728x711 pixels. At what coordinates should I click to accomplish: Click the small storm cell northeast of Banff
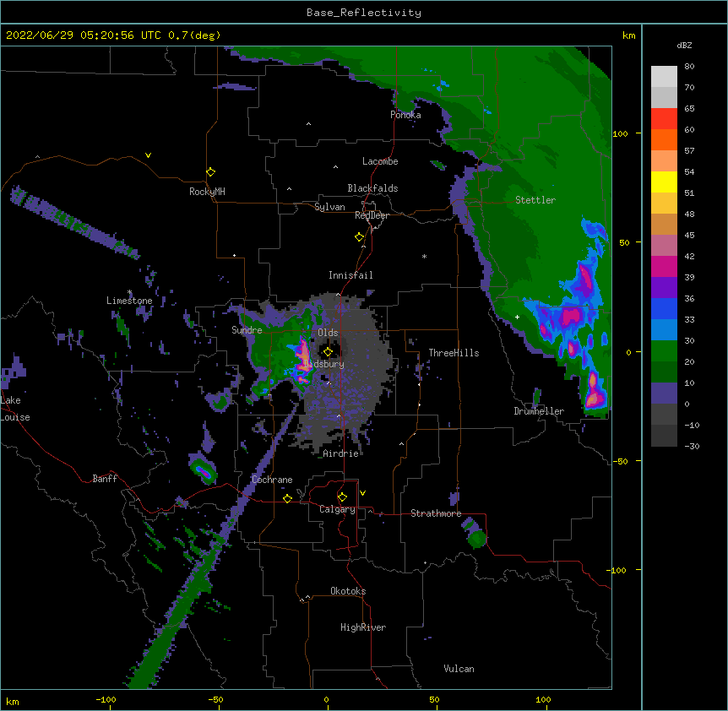click(x=204, y=469)
